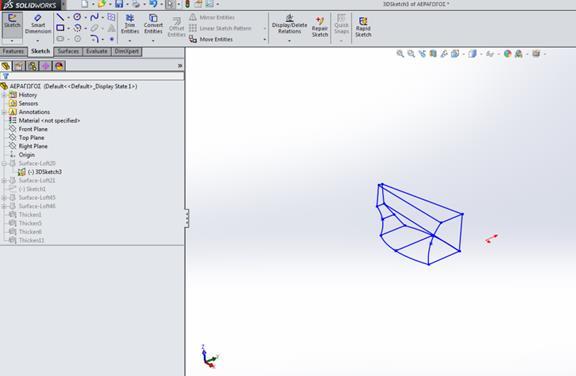Screen dimensions: 576x376
Task: Open Display Style cube icon
Action: click(472, 54)
